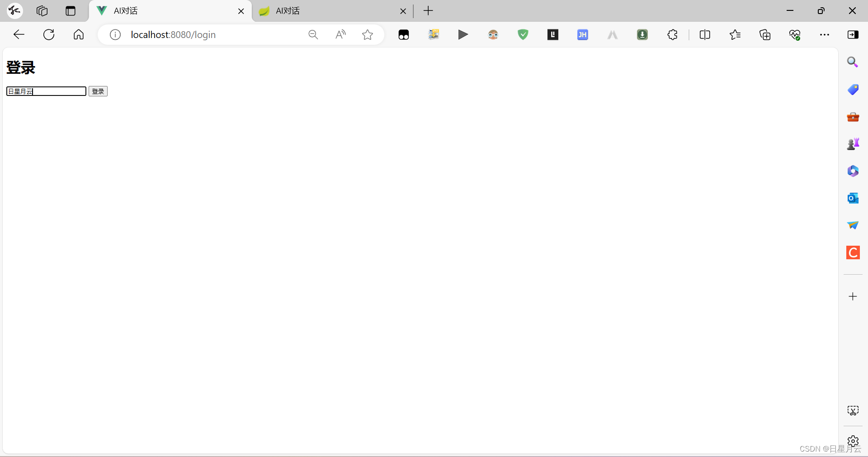868x457 pixels.
Task: Click the green shield extension icon
Action: pos(523,34)
